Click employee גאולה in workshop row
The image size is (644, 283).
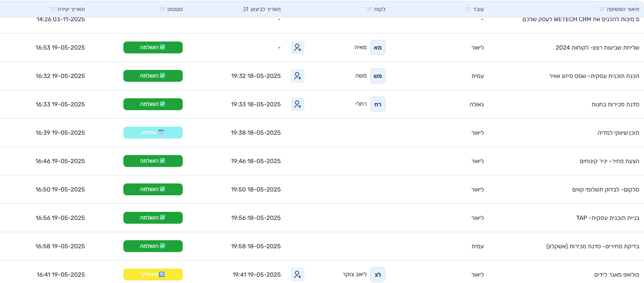coord(476,104)
